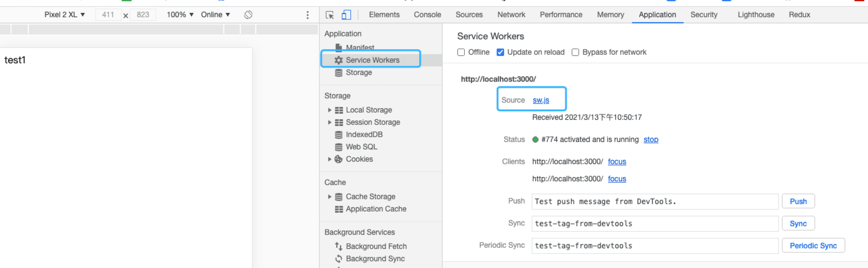The width and height of the screenshot is (868, 268).
Task: Switch to the Network tab
Action: point(511,15)
